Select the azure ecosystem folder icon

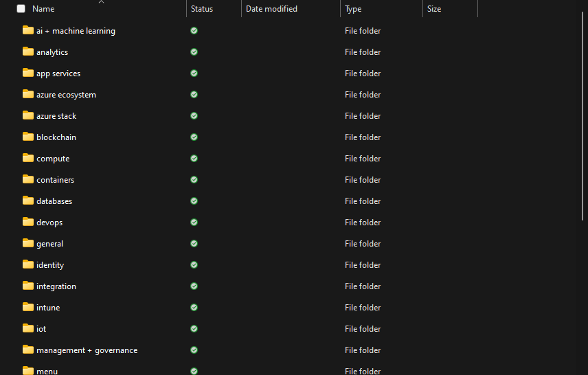[27, 94]
